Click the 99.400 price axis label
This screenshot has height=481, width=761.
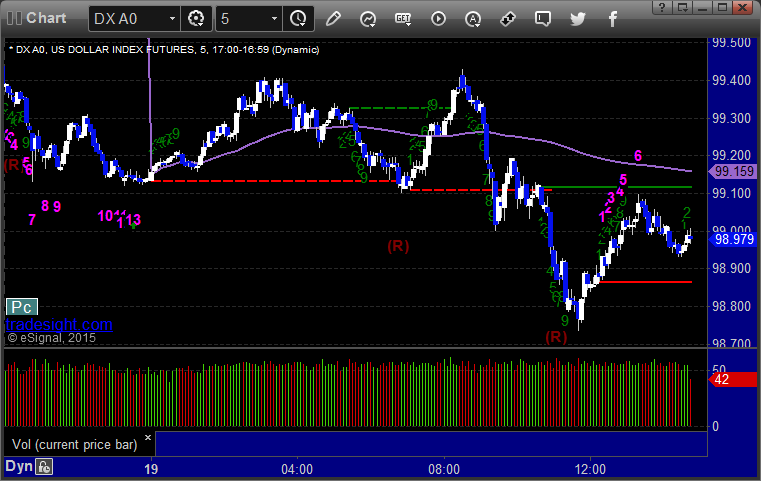pos(731,81)
